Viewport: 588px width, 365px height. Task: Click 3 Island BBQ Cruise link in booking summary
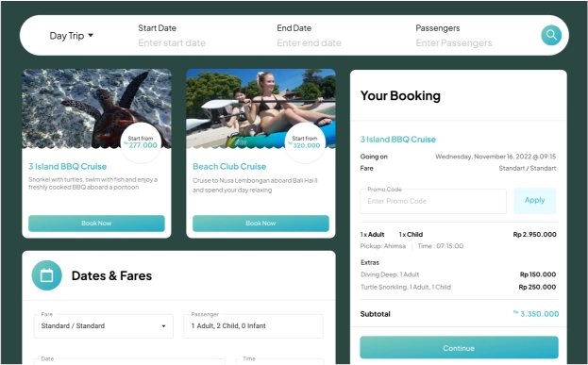pos(398,140)
